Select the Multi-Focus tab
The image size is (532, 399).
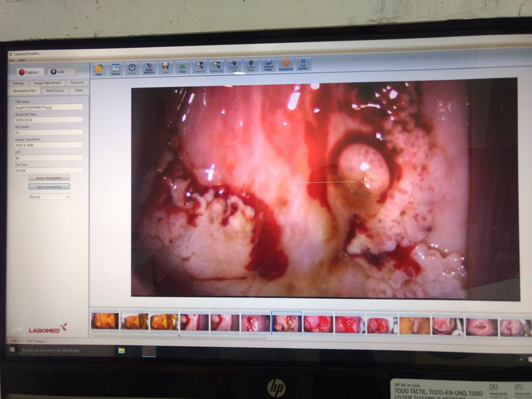[x=55, y=91]
